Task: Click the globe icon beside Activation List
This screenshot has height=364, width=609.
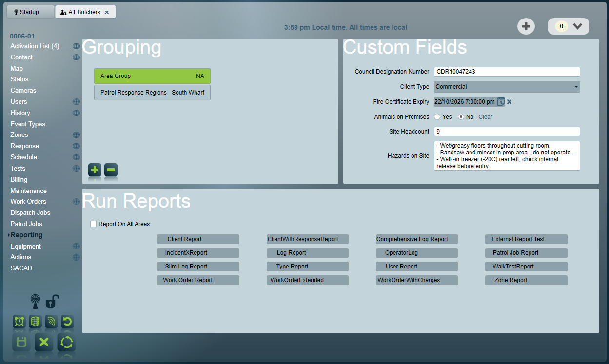Action: click(76, 46)
